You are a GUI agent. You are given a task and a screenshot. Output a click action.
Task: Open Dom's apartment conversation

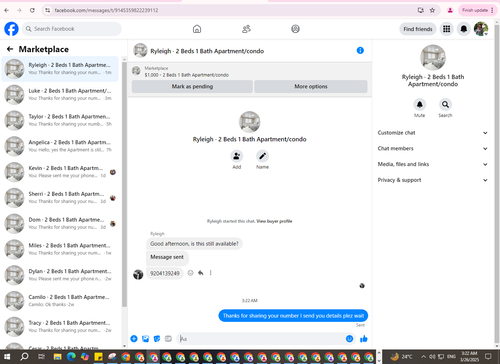point(60,223)
